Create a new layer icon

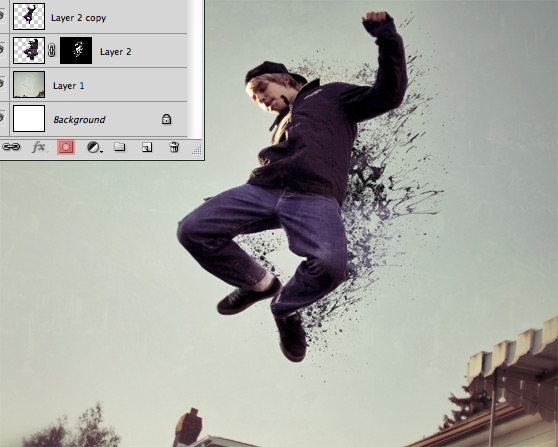(147, 147)
